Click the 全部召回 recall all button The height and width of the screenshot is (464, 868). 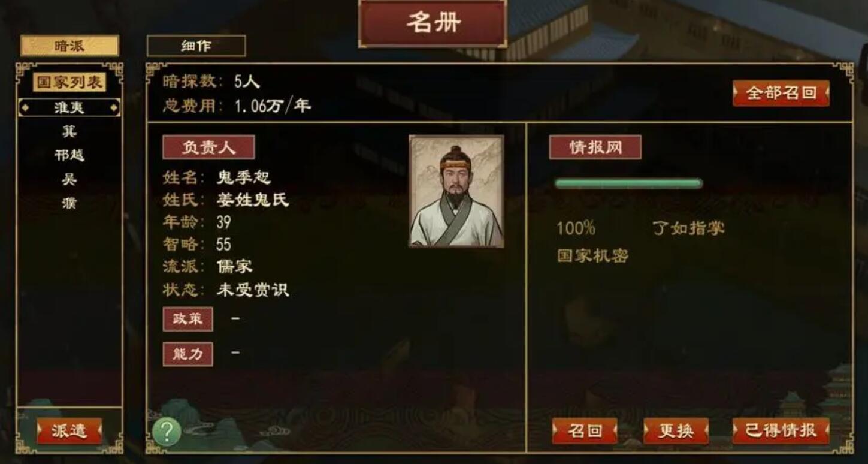click(781, 93)
